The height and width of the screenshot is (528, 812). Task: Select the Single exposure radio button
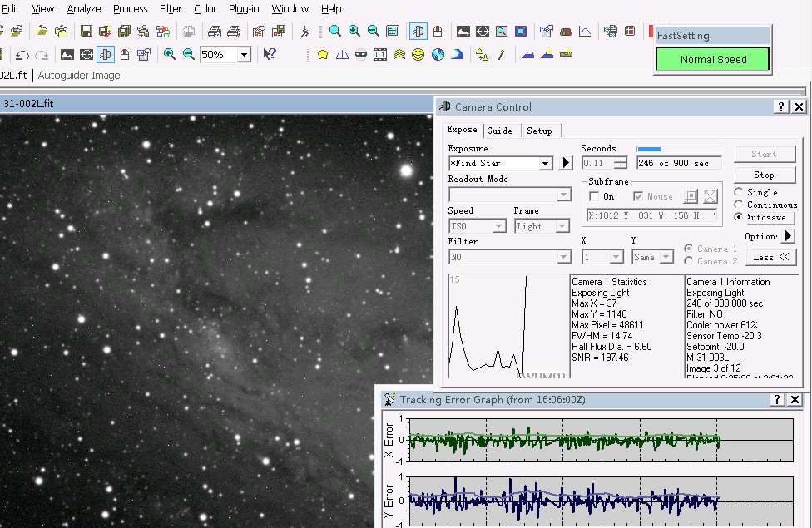pyautogui.click(x=739, y=192)
